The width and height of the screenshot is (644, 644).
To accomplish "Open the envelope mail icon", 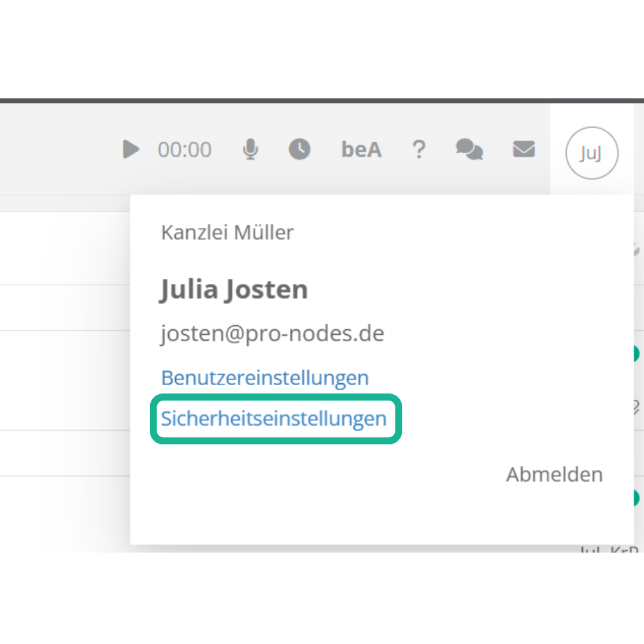I will point(524,149).
